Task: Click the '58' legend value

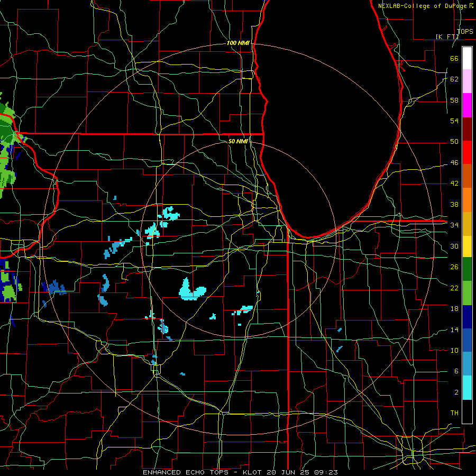Action: coord(454,100)
